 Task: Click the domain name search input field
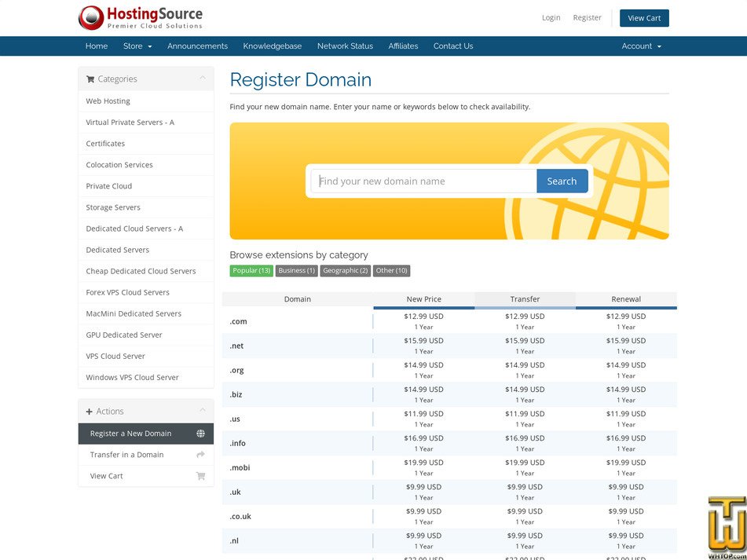tap(423, 181)
